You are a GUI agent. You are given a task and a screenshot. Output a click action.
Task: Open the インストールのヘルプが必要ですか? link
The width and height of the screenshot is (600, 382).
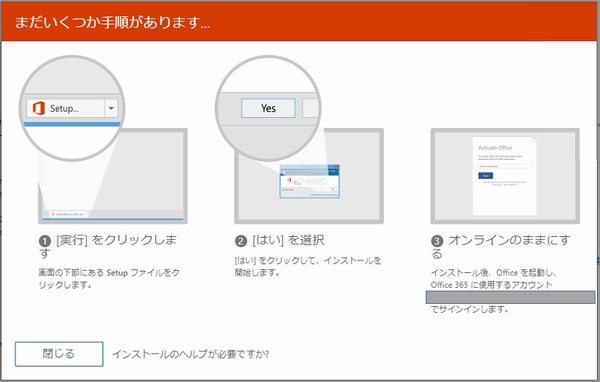click(x=191, y=354)
